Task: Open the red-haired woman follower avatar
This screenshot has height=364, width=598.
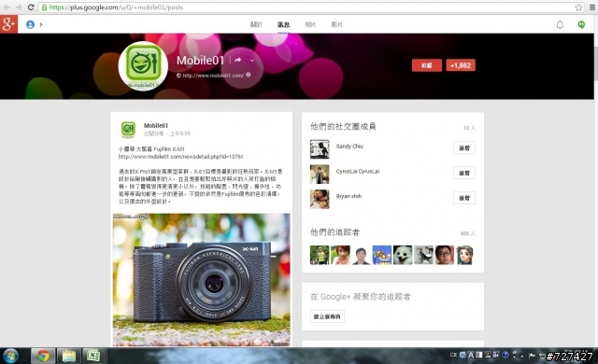Action: 340,255
